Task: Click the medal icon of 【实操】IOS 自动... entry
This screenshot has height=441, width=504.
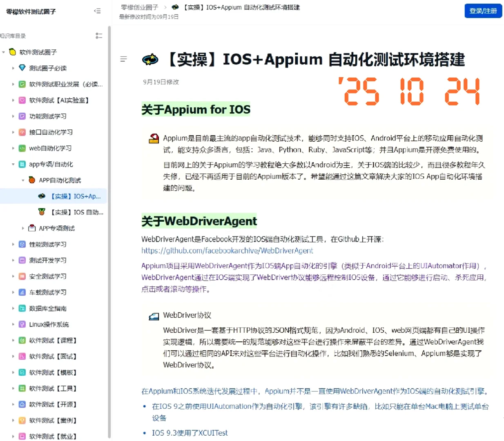Action: (42, 212)
